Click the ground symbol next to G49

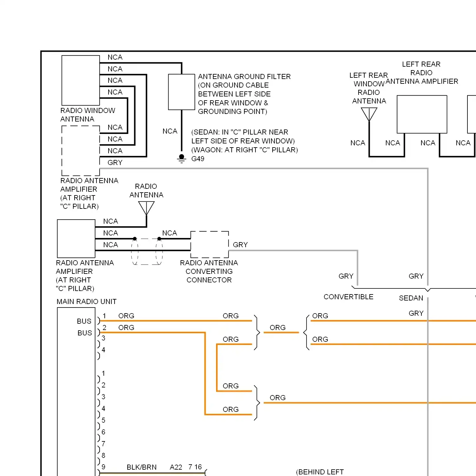(x=182, y=159)
